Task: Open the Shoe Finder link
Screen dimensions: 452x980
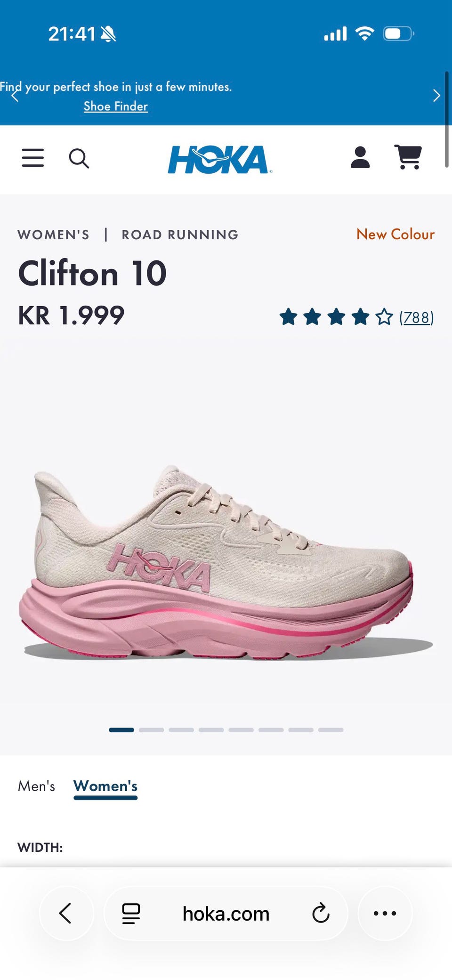Action: pyautogui.click(x=116, y=106)
